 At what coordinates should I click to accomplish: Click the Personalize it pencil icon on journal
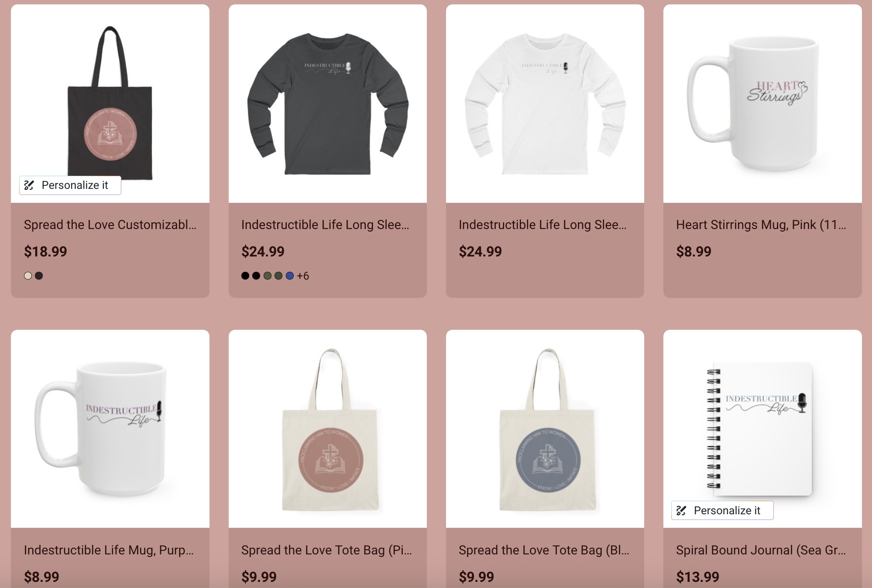tap(681, 511)
